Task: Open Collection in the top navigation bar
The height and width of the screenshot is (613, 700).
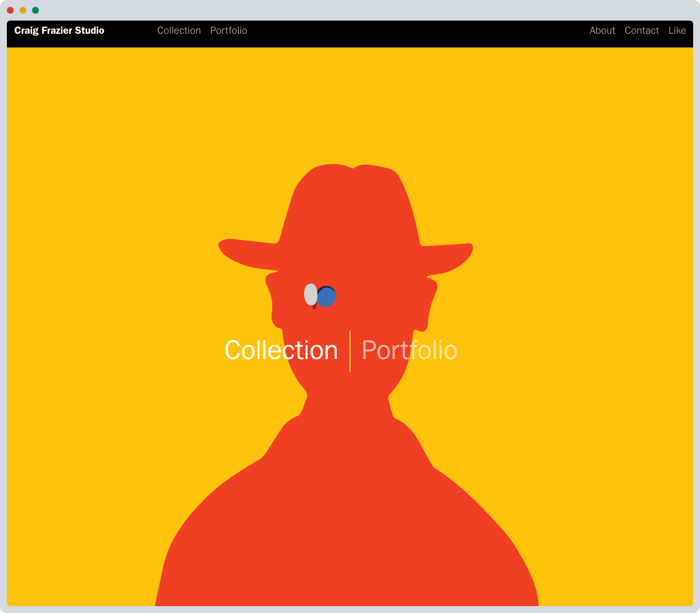Action: click(179, 30)
